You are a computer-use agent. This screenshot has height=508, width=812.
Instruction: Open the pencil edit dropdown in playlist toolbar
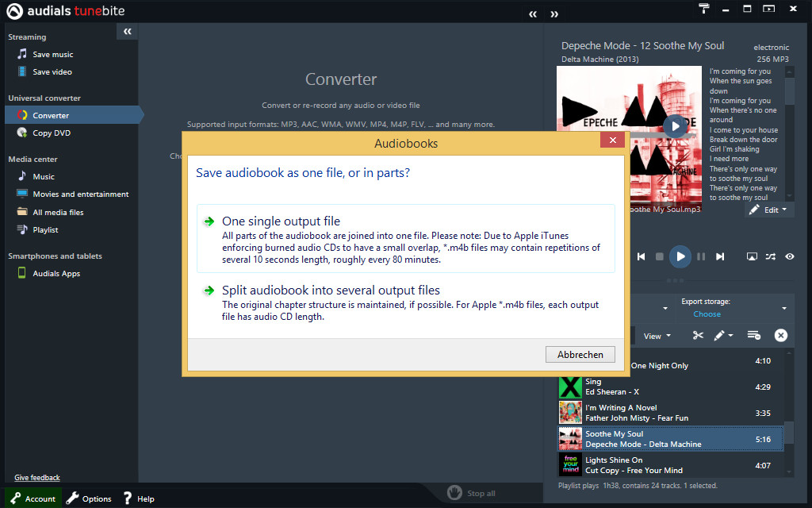[723, 336]
